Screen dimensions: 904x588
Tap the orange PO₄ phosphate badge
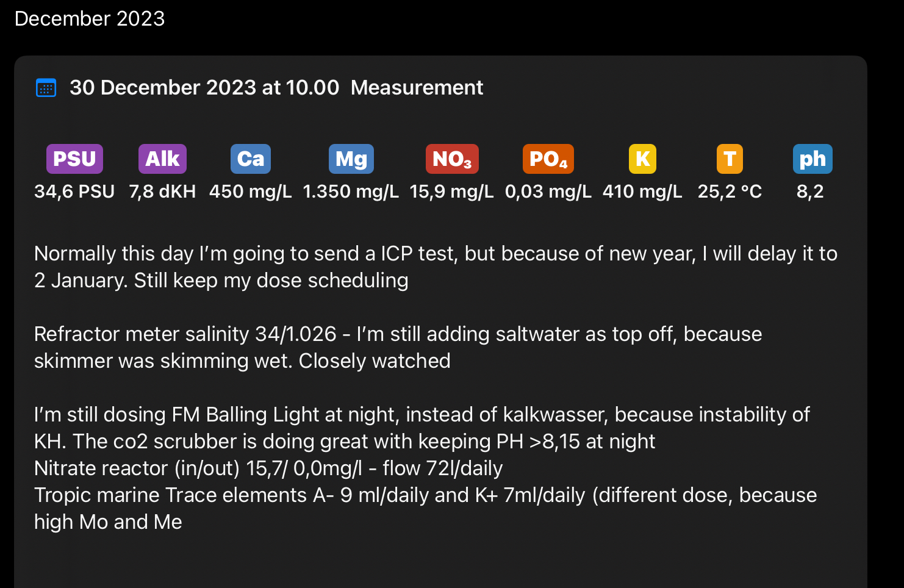click(548, 159)
